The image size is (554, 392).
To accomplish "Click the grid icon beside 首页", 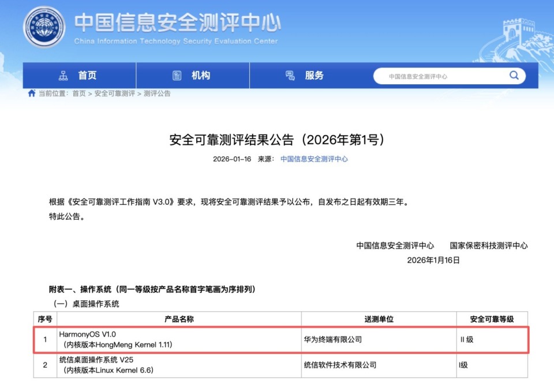I will click(63, 75).
